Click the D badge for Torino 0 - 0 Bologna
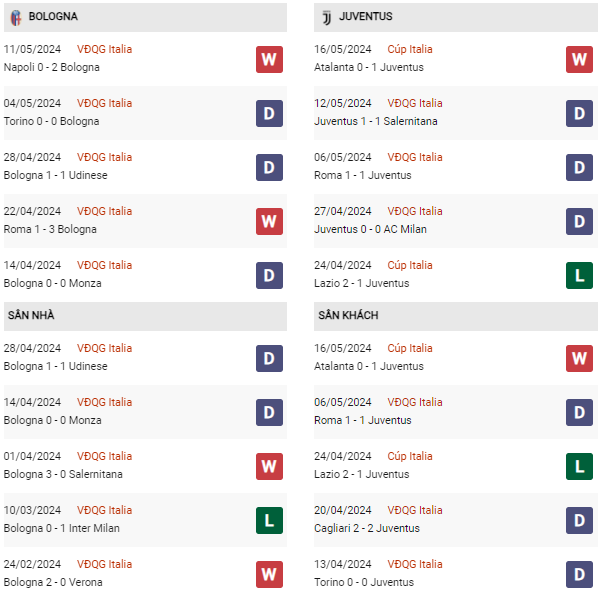 (269, 113)
